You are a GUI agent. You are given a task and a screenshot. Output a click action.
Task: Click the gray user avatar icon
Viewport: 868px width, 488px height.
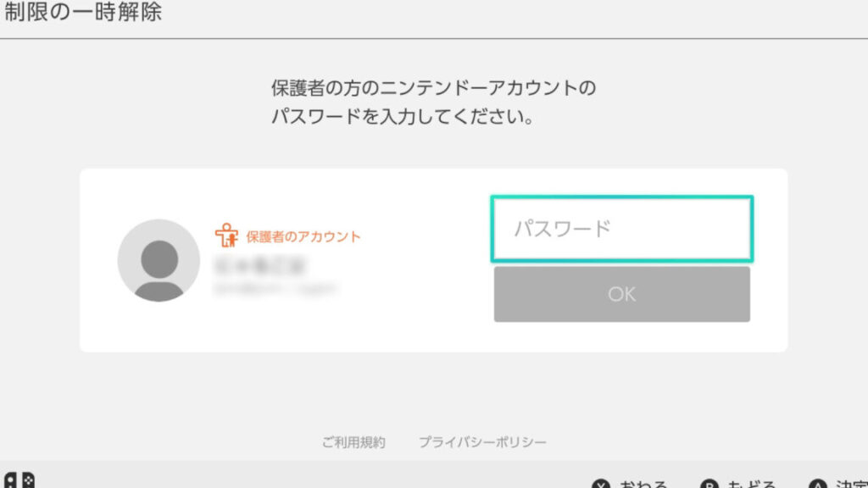[159, 260]
